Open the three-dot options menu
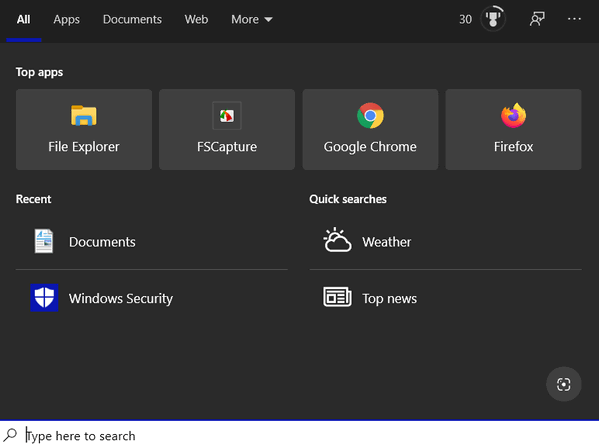Image resolution: width=599 pixels, height=445 pixels. click(x=574, y=19)
